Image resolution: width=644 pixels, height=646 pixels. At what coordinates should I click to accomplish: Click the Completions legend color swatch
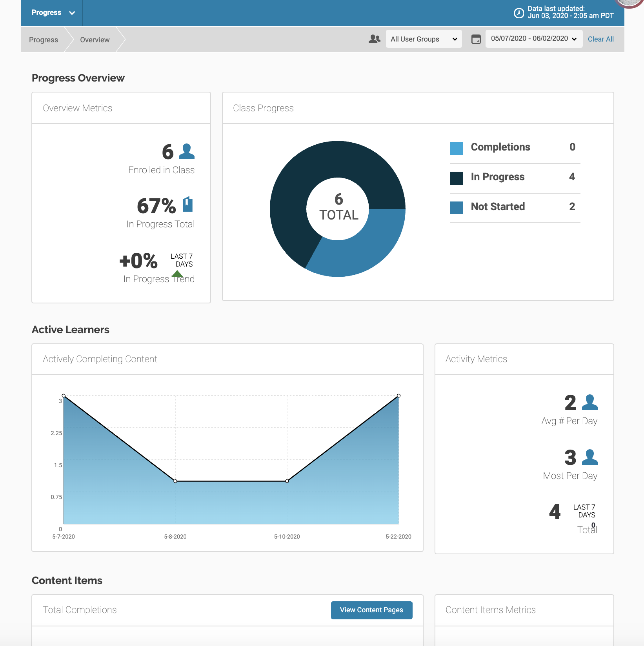457,148
